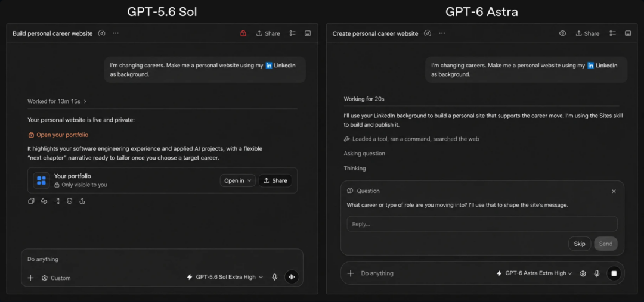Click Share in the GPT-6 Astra header

click(587, 33)
